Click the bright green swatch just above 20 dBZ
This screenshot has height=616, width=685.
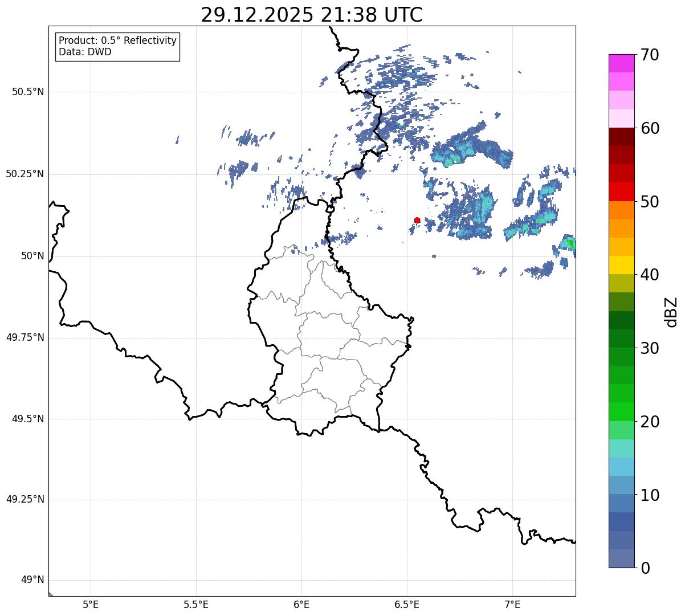pyautogui.click(x=622, y=411)
